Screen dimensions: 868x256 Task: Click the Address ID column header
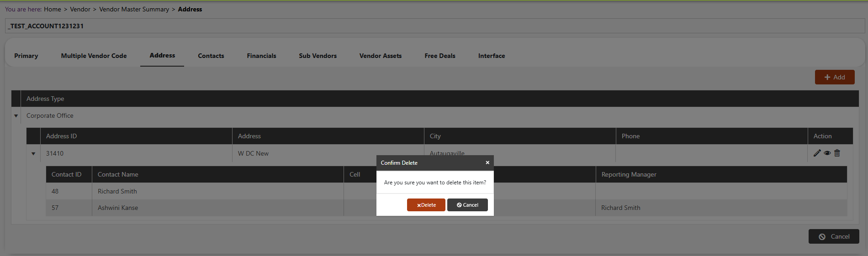136,136
